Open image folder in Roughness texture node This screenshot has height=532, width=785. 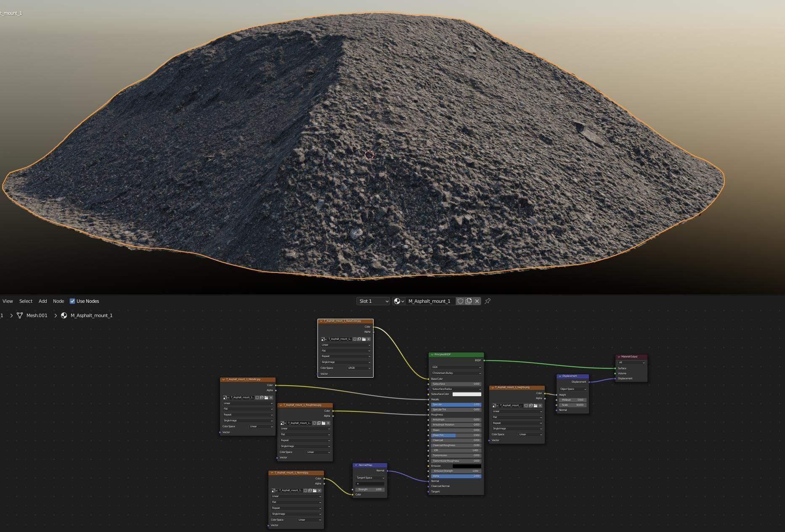pos(324,423)
